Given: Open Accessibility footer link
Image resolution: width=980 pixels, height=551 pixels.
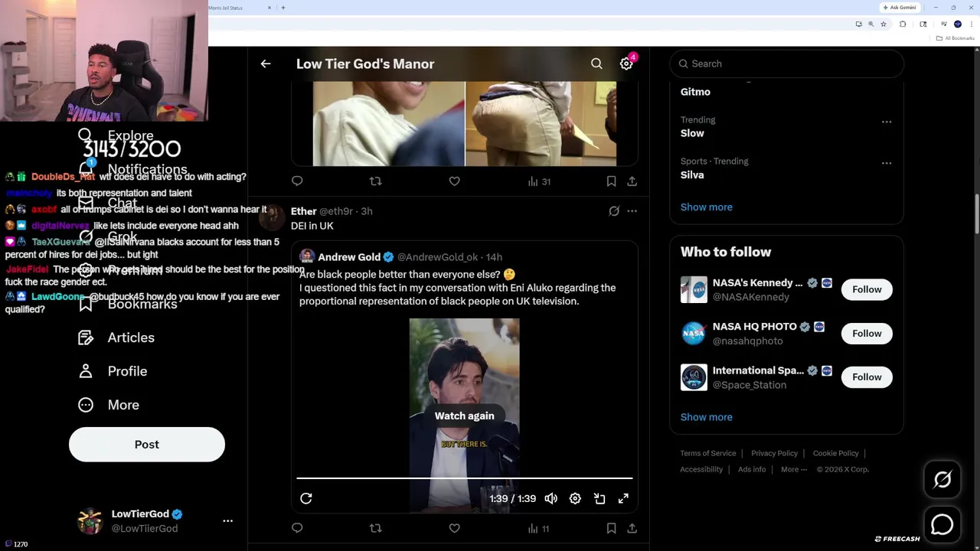Looking at the screenshot, I should click(701, 469).
